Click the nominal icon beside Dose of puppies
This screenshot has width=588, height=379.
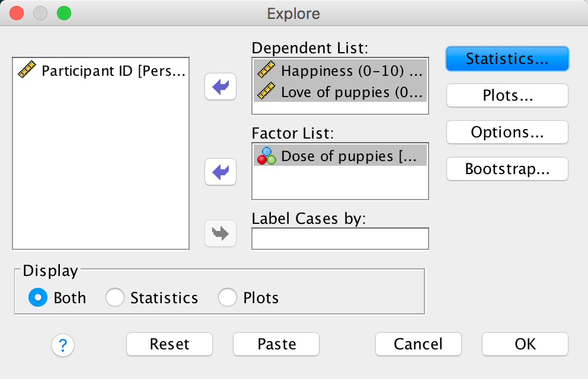(x=267, y=156)
